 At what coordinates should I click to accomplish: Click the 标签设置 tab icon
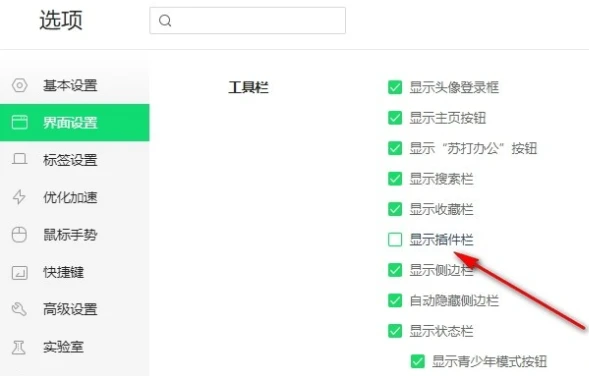20,159
